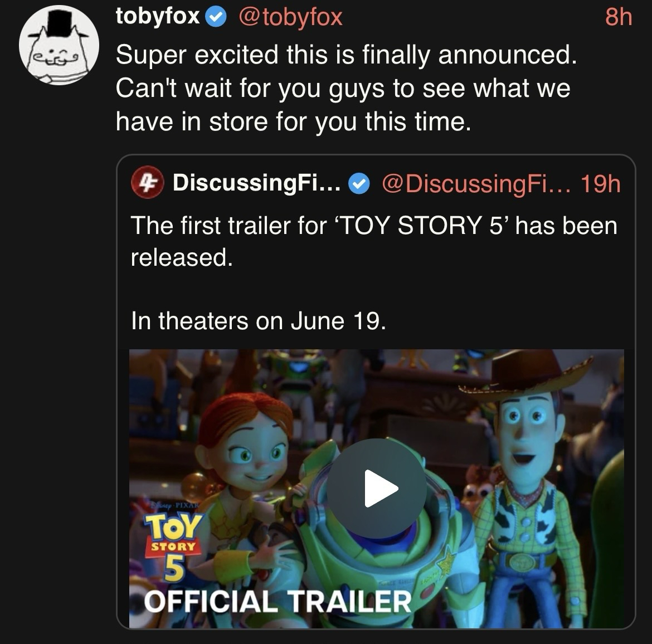Open the tobyfox display name link
The height and width of the screenshot is (644, 652).
pos(157,17)
